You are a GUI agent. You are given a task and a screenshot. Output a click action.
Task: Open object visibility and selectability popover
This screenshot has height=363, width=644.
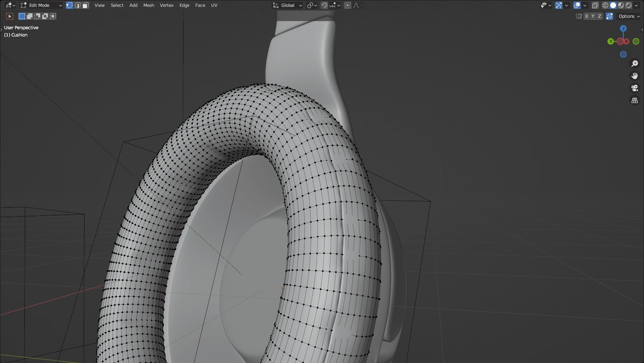coord(546,5)
